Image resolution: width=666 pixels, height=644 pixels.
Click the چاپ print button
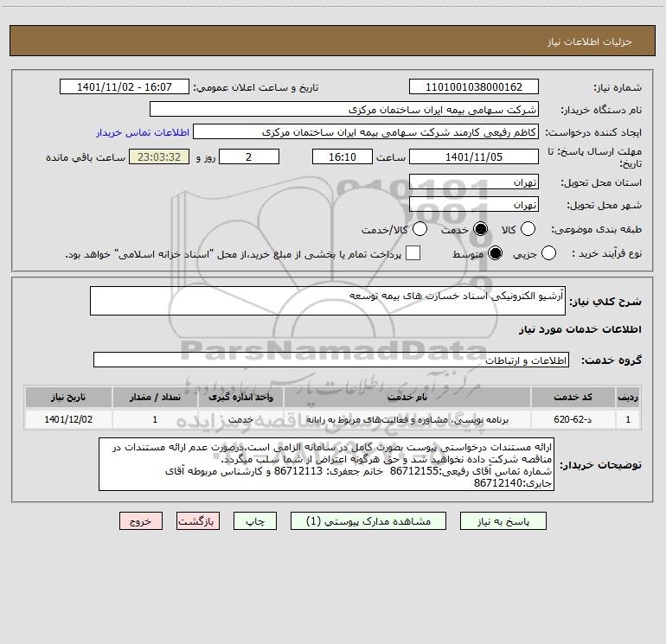[255, 521]
